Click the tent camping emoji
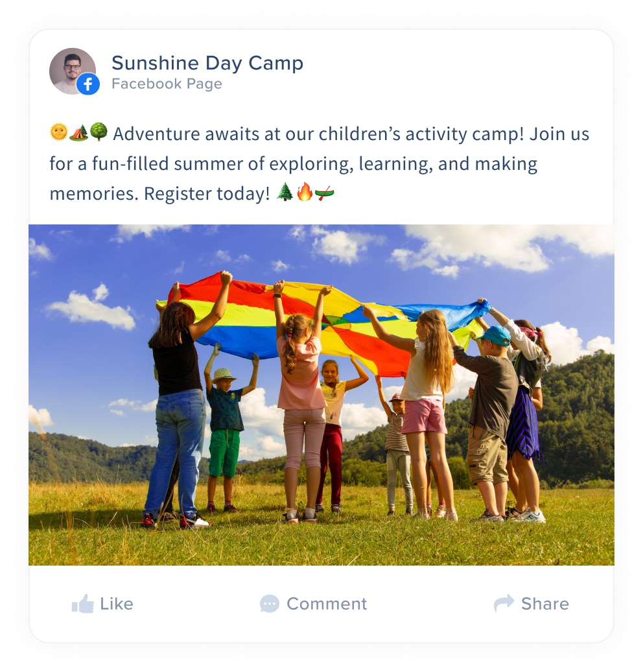Viewport: 643px width, 672px height. click(x=78, y=132)
